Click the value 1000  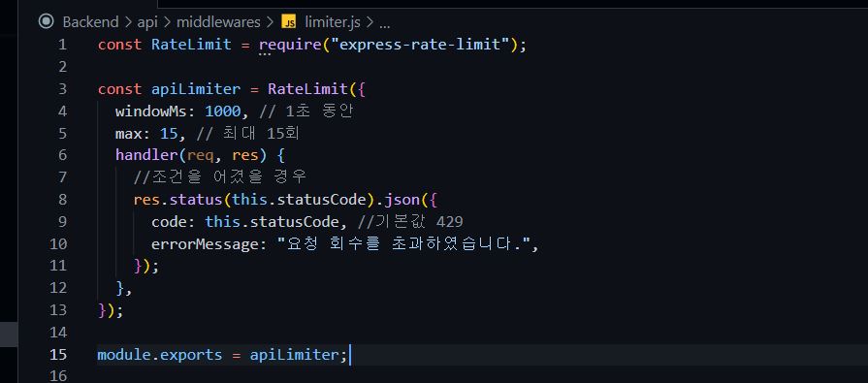(222, 111)
